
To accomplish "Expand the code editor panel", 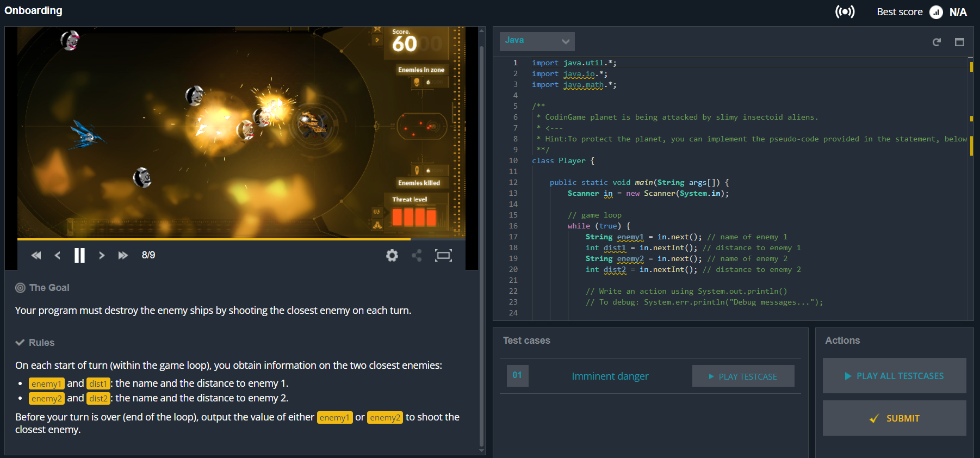I will click(x=959, y=42).
